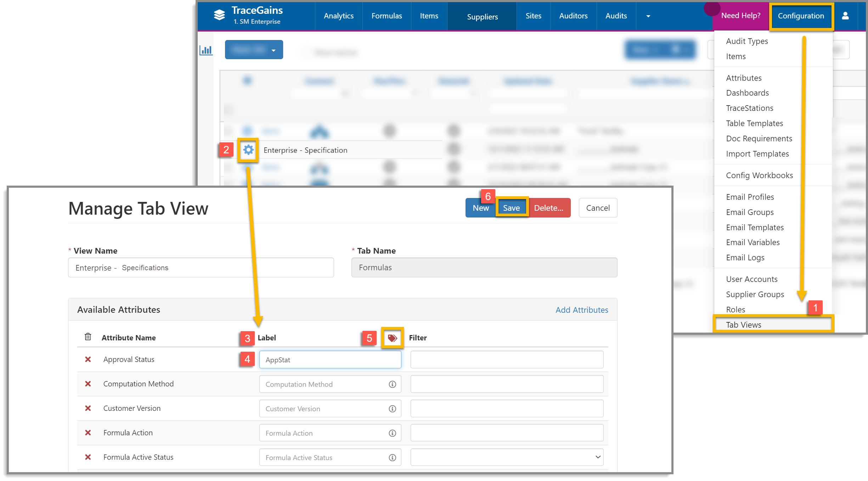Screen dimensions: 868x481
Task: Click the gear icon beside Enterprise - Specification
Action: (x=248, y=150)
